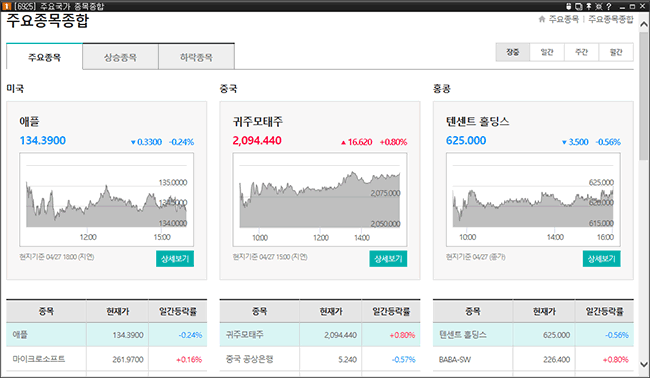The image size is (650, 378).
Task: Click 상세보기 button for 애플
Action: click(x=175, y=259)
